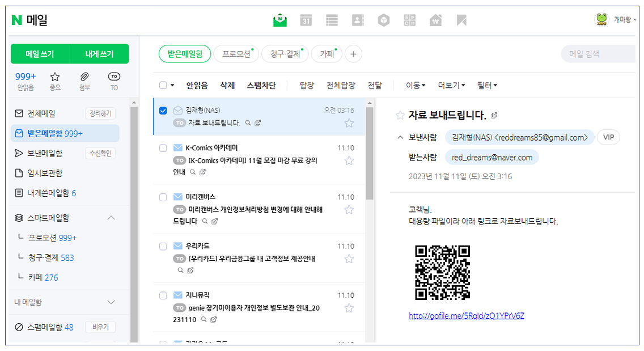
Task: Open the Calendar icon showing 31
Action: point(306,20)
